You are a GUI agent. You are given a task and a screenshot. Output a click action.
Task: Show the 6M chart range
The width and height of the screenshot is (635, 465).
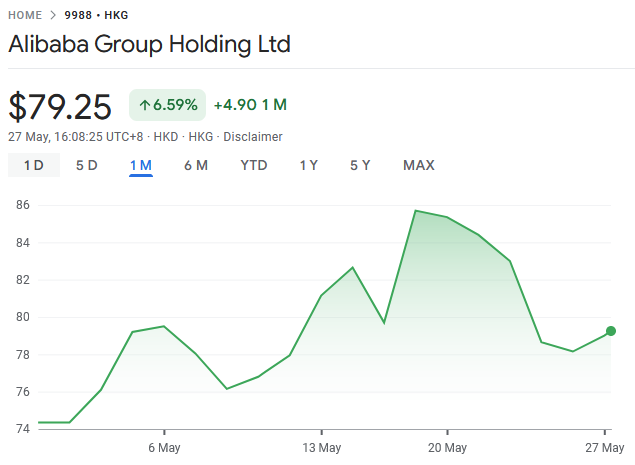click(x=196, y=165)
